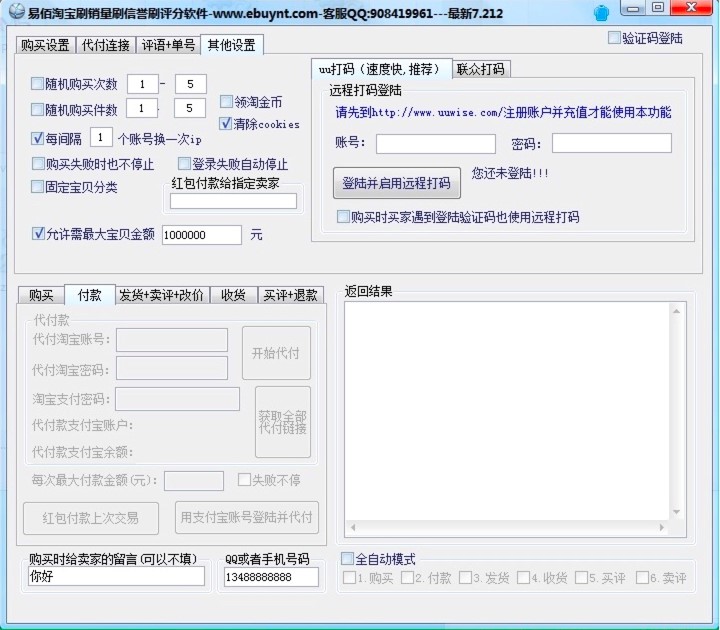Toggle the 随机购买次数 checkbox
Screen dimensions: 720x630
[x=38, y=83]
